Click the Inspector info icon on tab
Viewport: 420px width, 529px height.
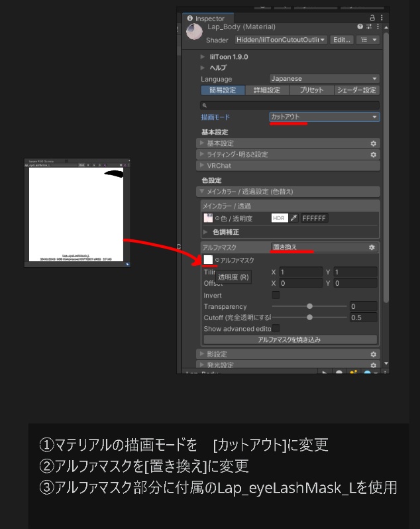pos(189,18)
